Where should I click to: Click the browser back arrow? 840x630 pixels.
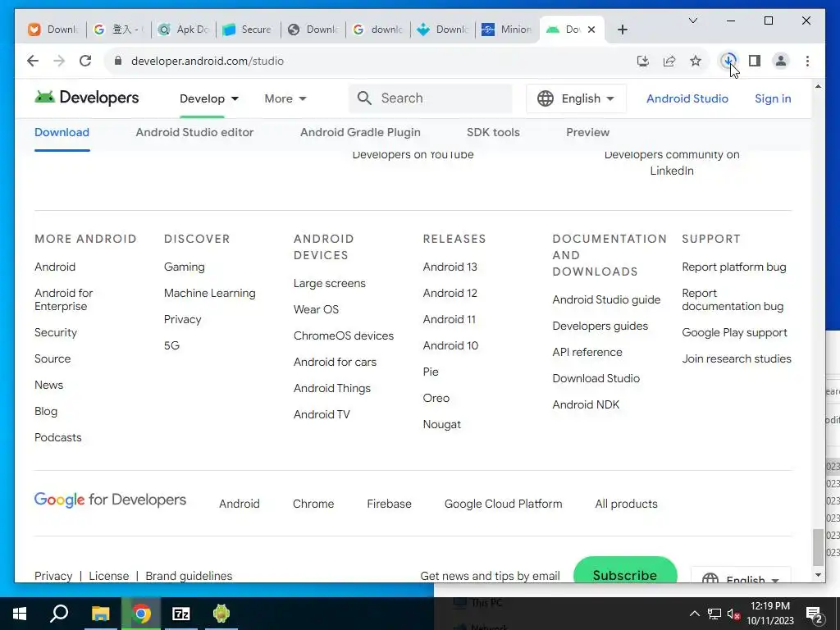33,61
